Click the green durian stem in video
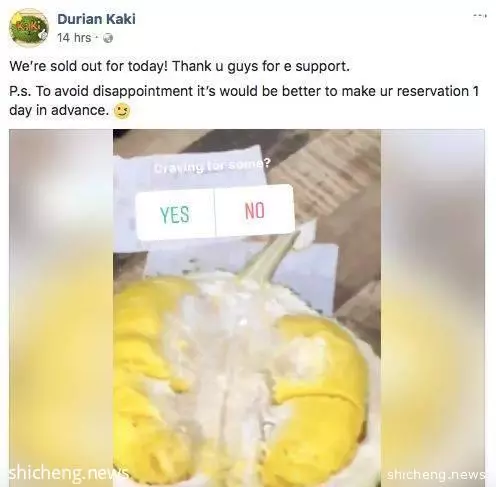Screen dimensions: 496x487 268,258
